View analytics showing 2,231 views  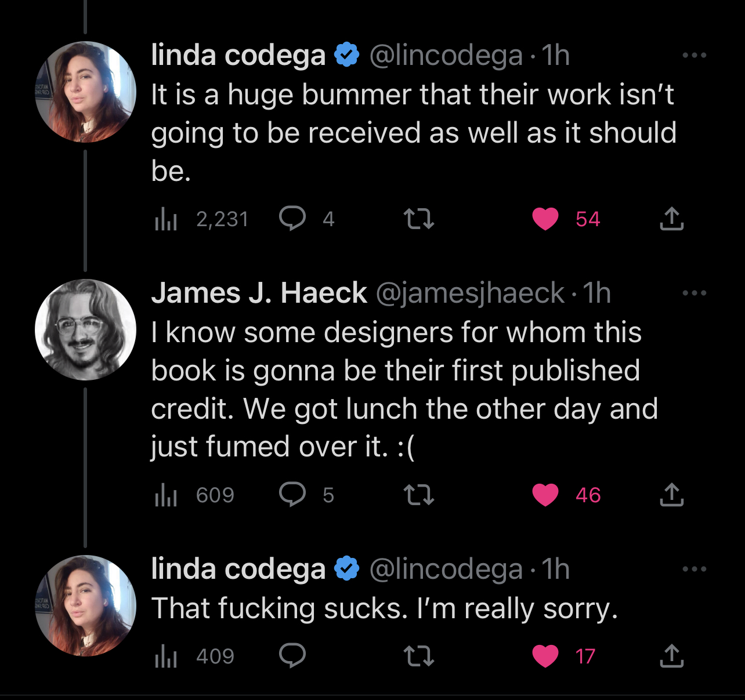click(x=166, y=219)
